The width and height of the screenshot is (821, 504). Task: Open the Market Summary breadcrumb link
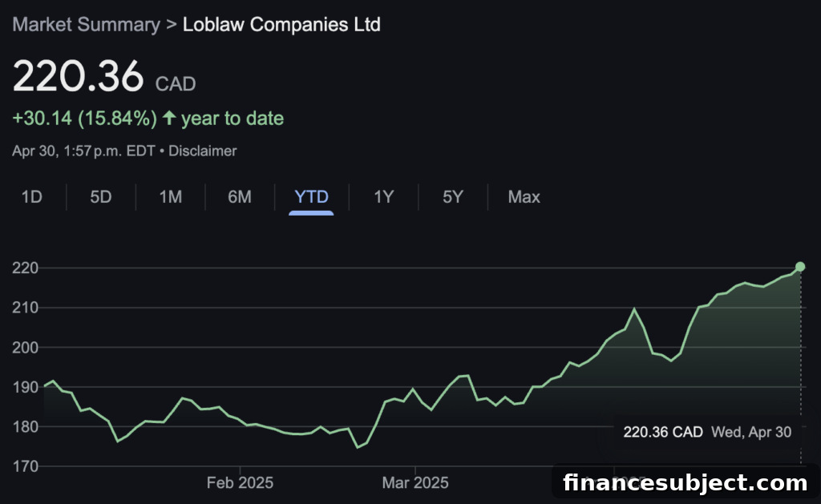87,25
